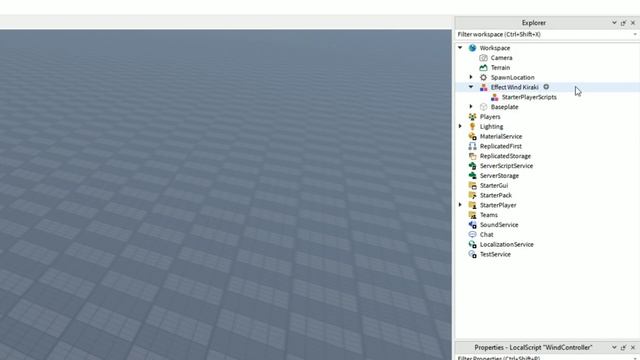Viewport: 640px width, 360px height.
Task: Select the StarterPlayerScripts label
Action: (x=529, y=97)
